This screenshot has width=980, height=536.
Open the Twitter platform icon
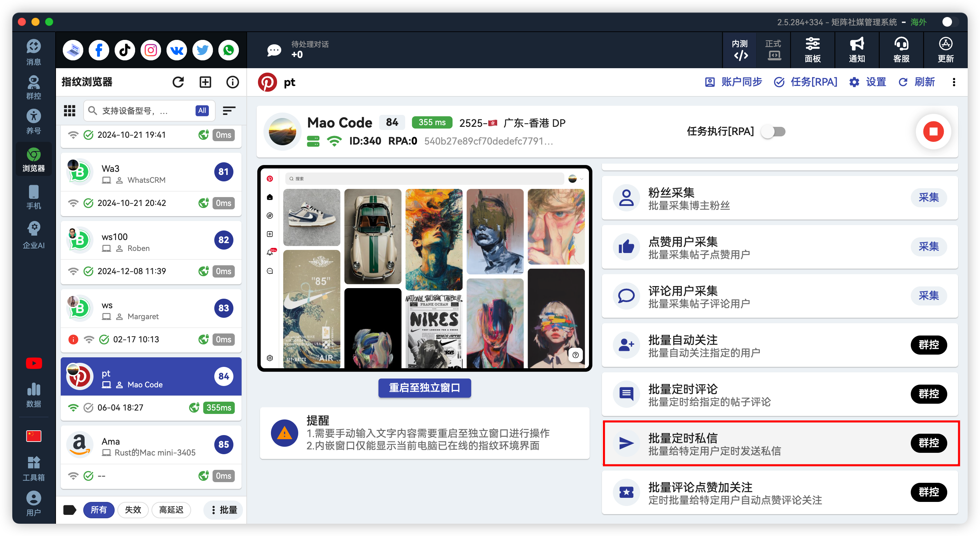[x=202, y=50]
